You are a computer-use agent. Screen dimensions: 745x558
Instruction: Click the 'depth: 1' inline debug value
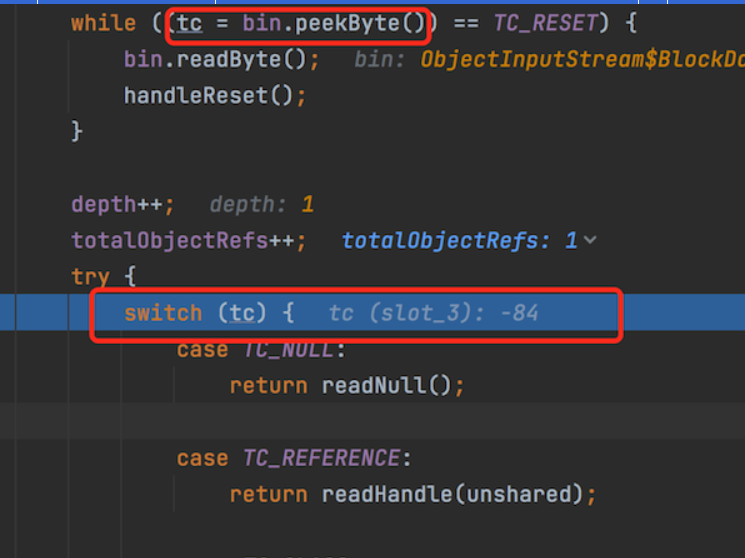(262, 204)
